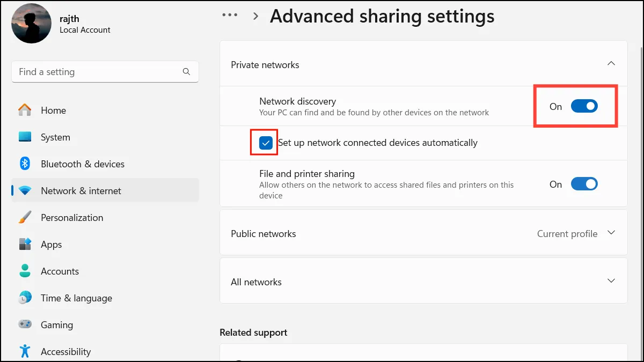The image size is (644, 362).
Task: Click the search magnifier icon
Action: [x=186, y=72]
